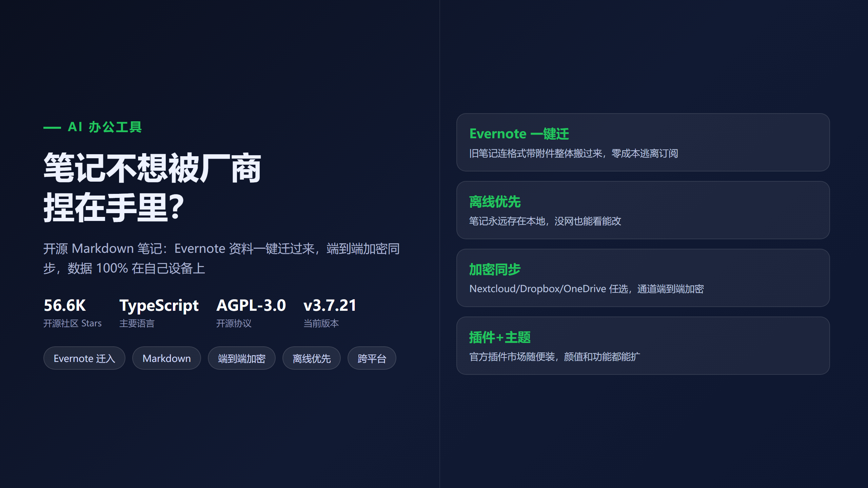The width and height of the screenshot is (868, 488).
Task: Click the 主要语言 caption
Action: click(x=137, y=323)
